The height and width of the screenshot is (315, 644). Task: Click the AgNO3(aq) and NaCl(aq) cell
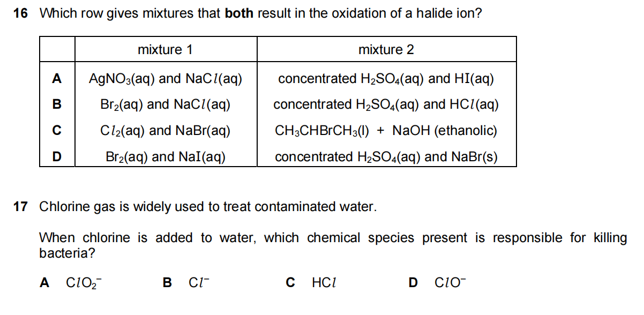click(x=166, y=79)
